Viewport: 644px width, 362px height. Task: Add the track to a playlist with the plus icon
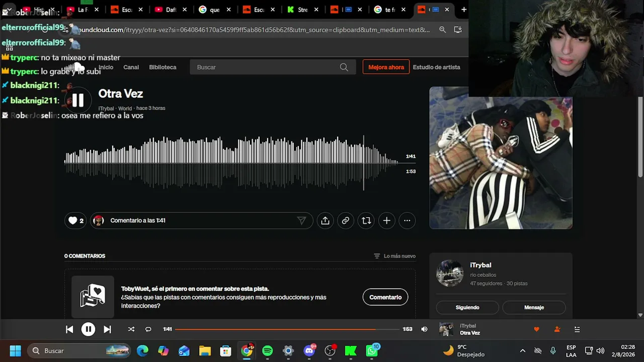pyautogui.click(x=386, y=220)
